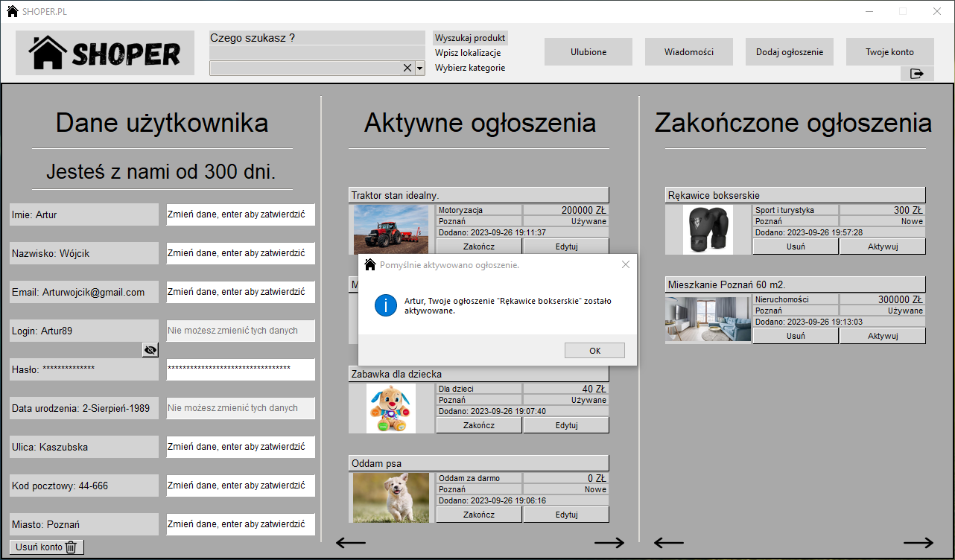
Task: Toggle password visibility eye icon
Action: click(x=150, y=350)
